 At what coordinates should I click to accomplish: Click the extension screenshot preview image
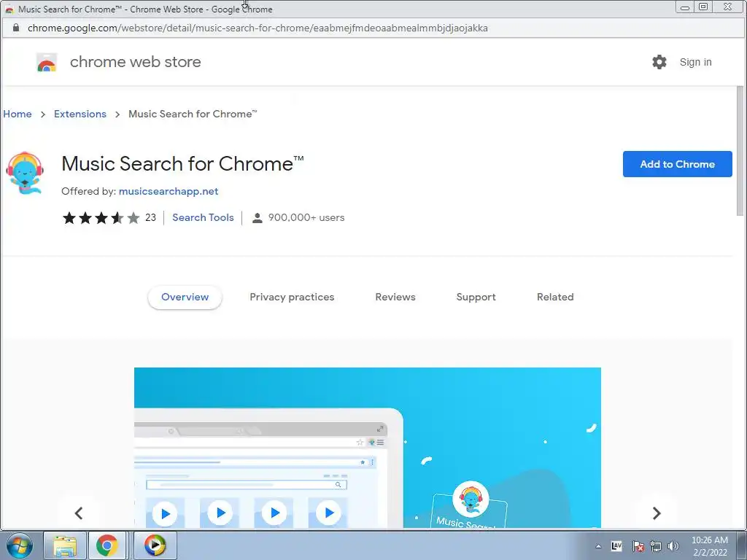coord(368,448)
